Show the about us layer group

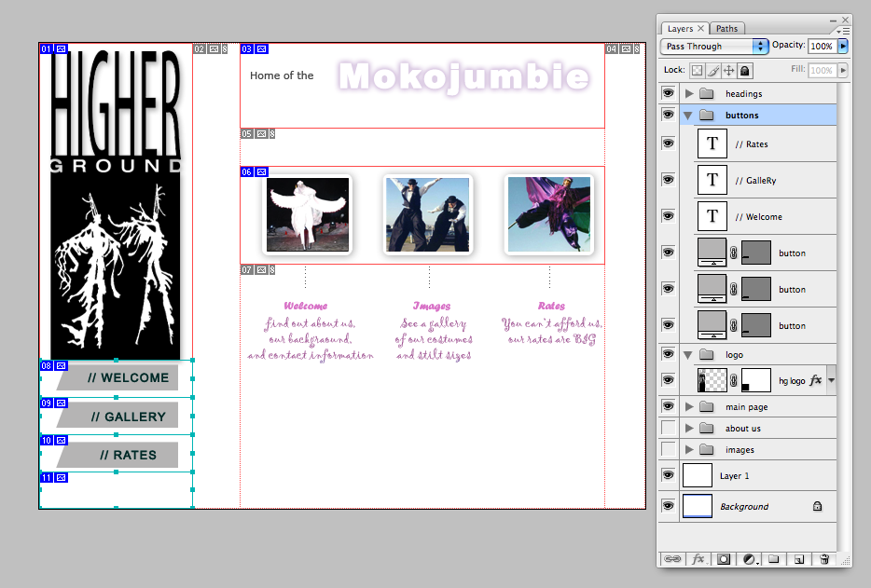[x=668, y=428]
